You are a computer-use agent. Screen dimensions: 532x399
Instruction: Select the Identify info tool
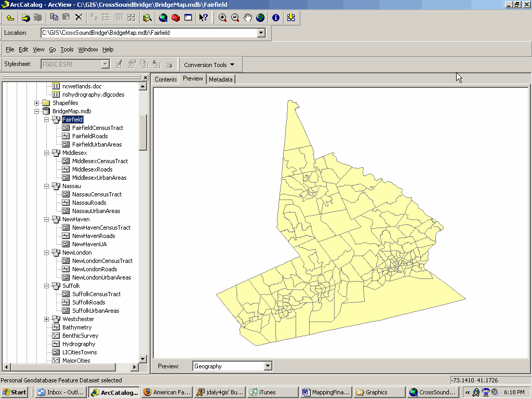pos(276,18)
